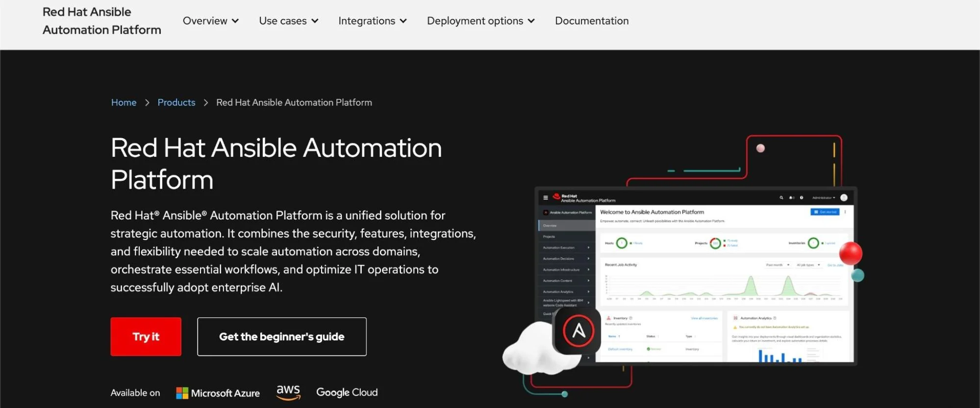Open the Integrations dropdown menu
The width and height of the screenshot is (980, 408).
(373, 21)
